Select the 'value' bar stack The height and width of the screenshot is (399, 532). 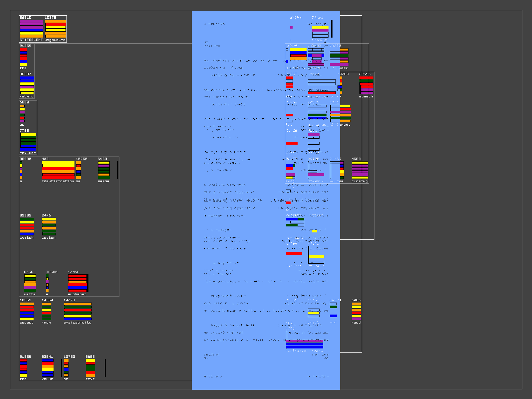[x=48, y=368]
